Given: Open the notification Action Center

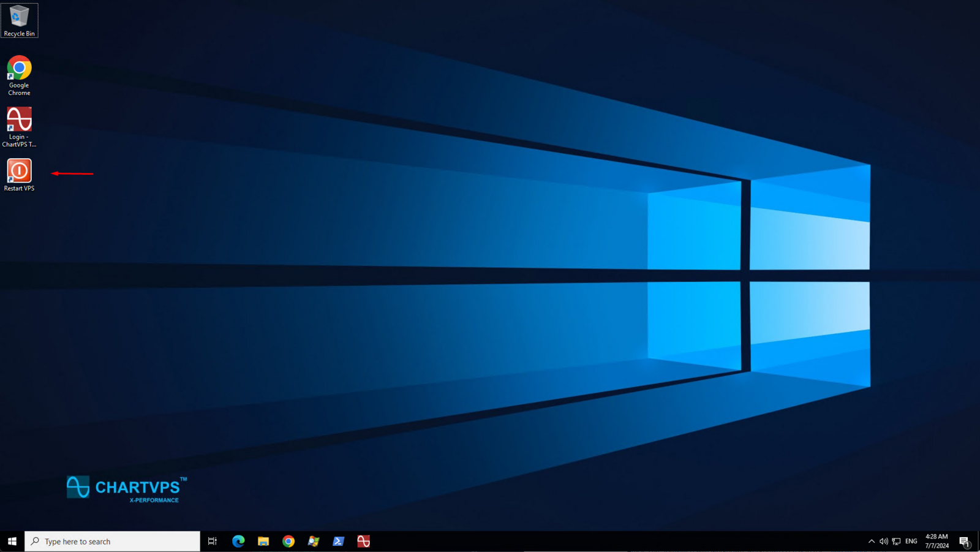Looking at the screenshot, I should tap(964, 541).
